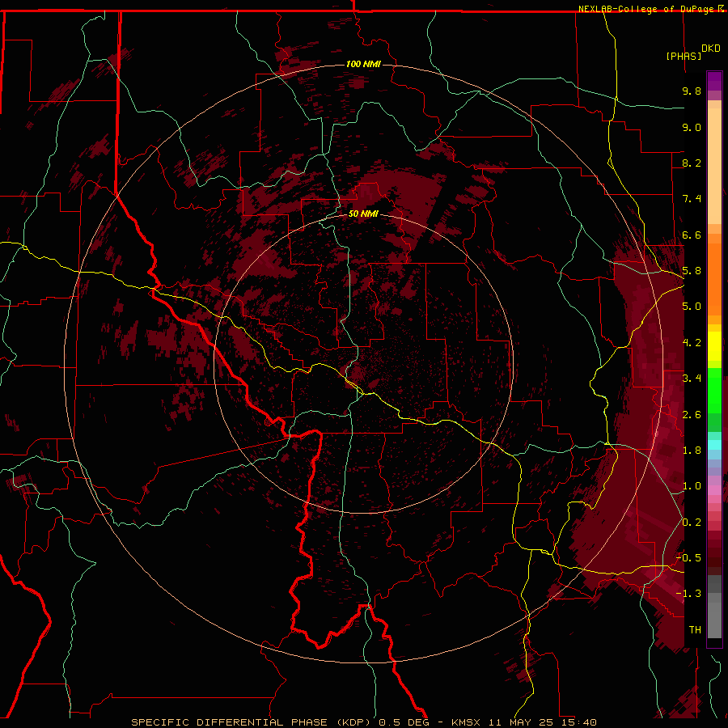Image resolution: width=728 pixels, height=728 pixels.
Task: Click the 3.4 legend value
Action: pyautogui.click(x=692, y=379)
